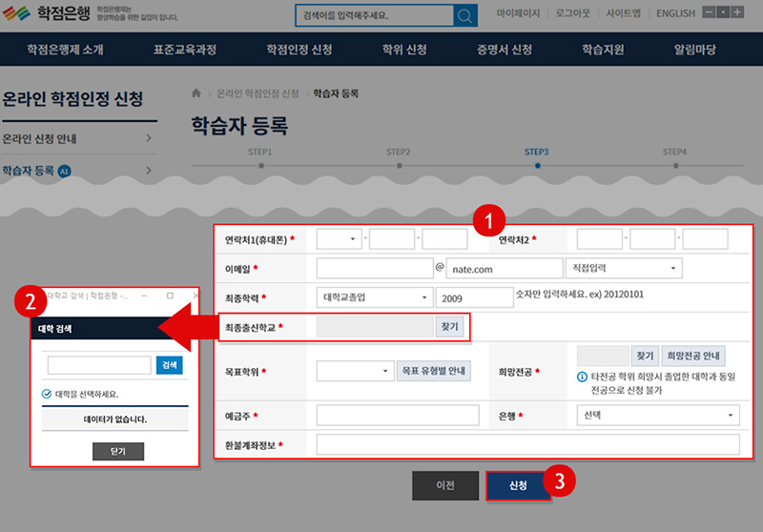763x532 pixels.
Task: Click the 이전 button
Action: click(445, 485)
